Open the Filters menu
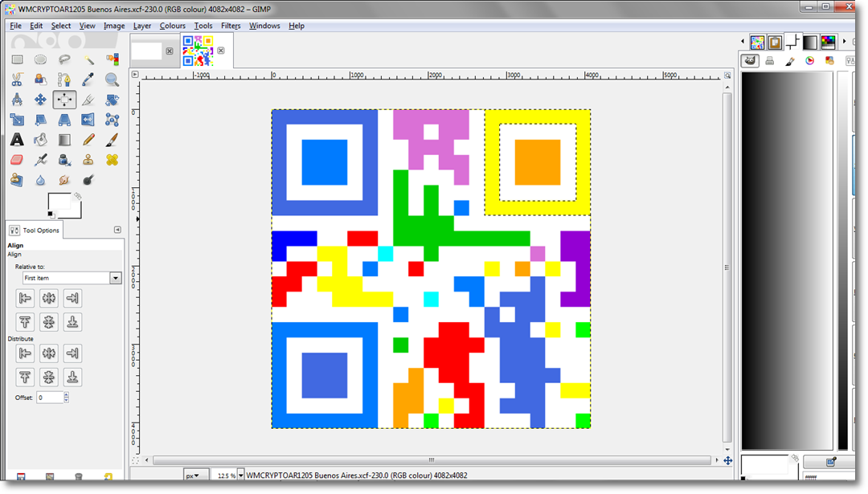This screenshot has height=494, width=868. point(231,26)
